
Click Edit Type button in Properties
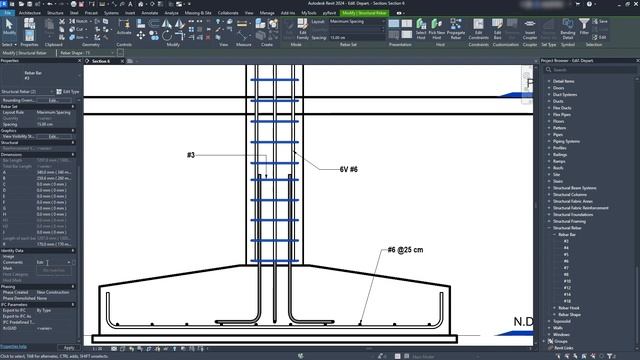pos(68,92)
